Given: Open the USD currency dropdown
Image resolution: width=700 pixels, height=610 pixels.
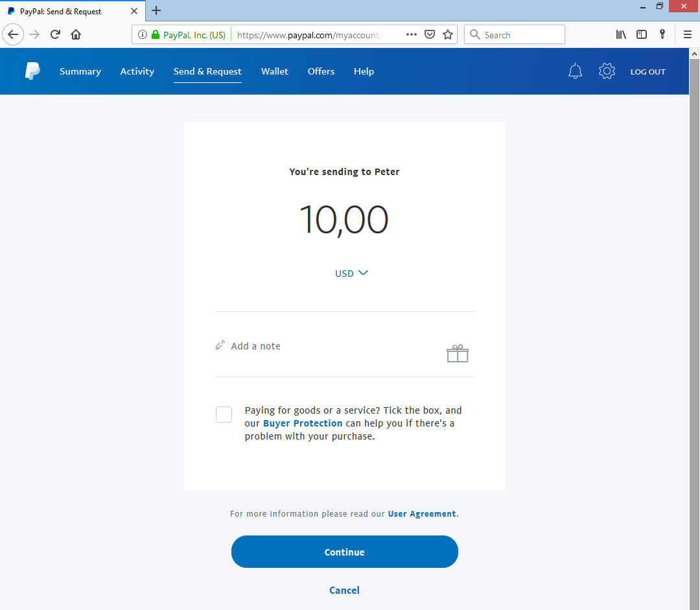Looking at the screenshot, I should point(351,274).
